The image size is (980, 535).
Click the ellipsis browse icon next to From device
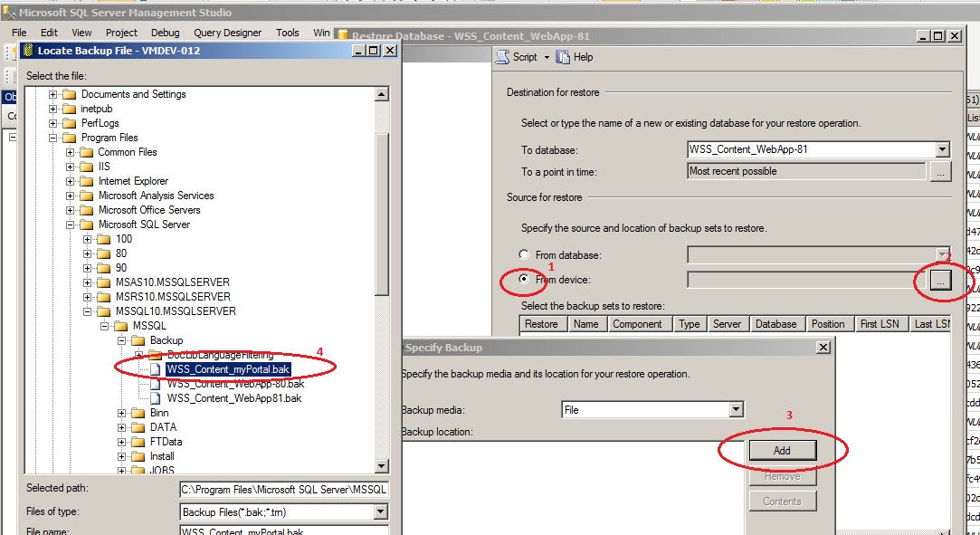[942, 282]
